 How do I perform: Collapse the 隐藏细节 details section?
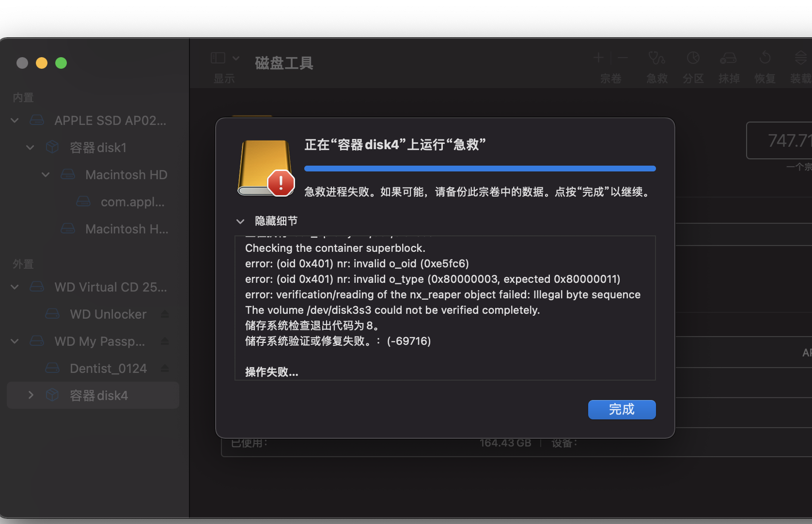point(240,221)
